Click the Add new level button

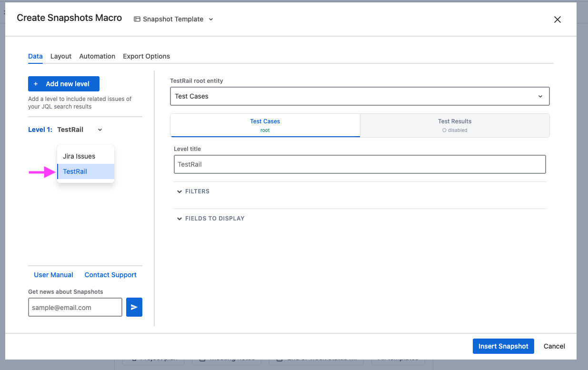point(64,84)
